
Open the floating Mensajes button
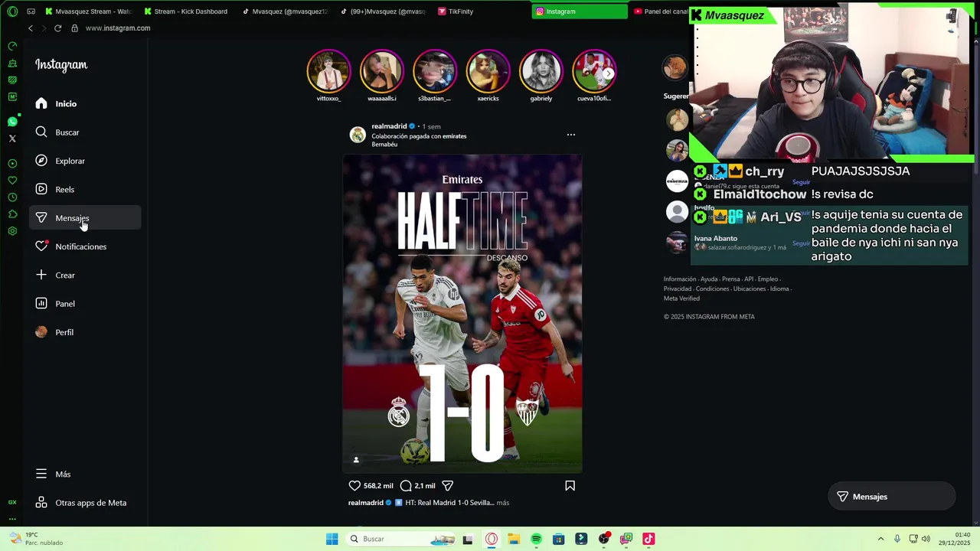892,497
